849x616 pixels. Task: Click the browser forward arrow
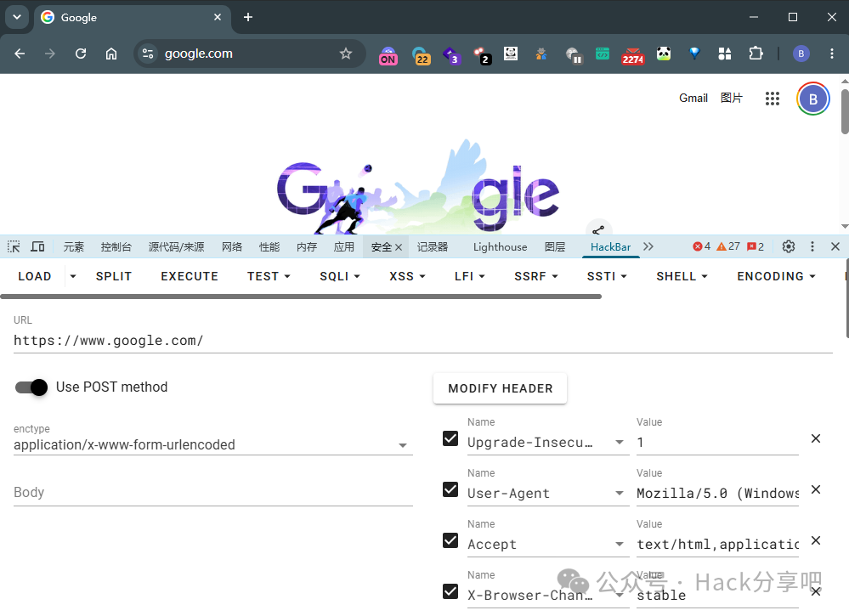(x=50, y=54)
